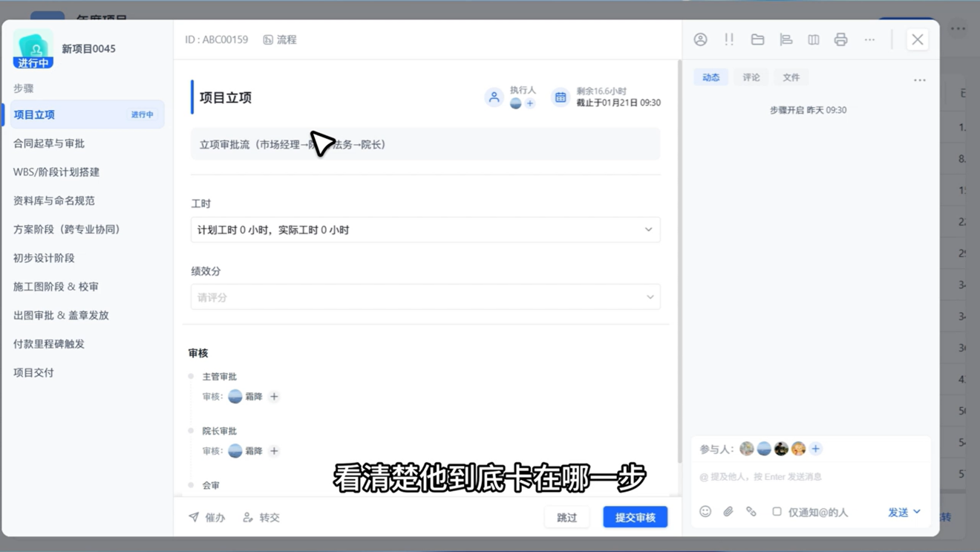Click the column layout icon in toolbar
This screenshot has width=980, height=552.
pyautogui.click(x=814, y=39)
